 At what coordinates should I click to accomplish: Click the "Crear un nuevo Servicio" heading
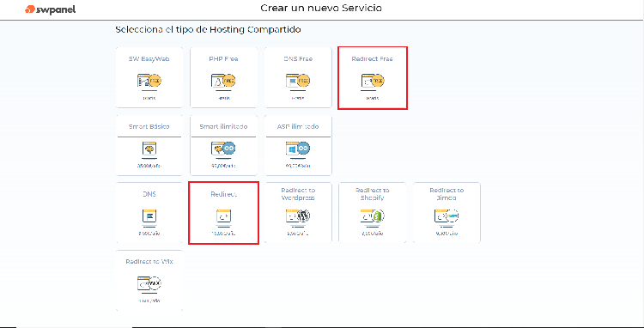(321, 9)
